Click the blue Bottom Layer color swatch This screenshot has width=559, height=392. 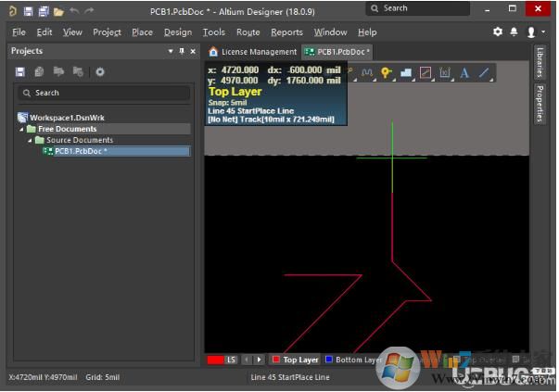tap(329, 360)
